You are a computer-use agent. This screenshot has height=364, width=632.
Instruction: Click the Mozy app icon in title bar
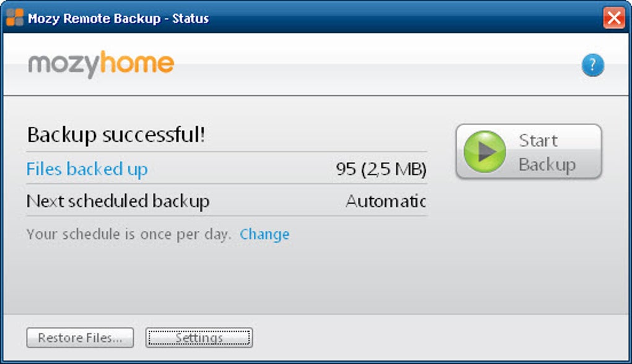[14, 17]
